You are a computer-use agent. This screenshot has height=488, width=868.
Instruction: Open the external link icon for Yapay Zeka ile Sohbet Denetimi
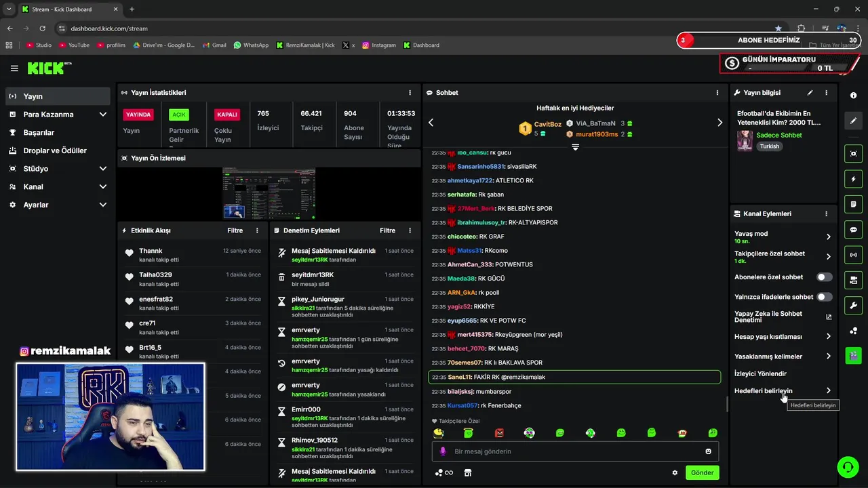828,317
